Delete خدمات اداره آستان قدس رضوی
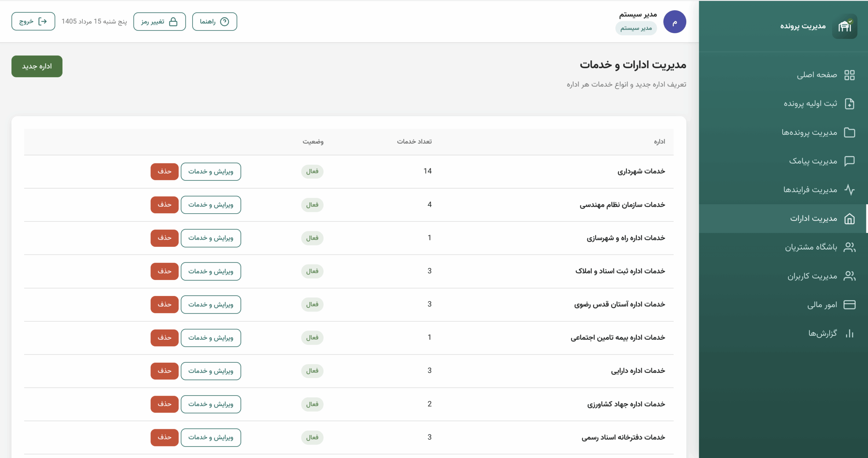The height and width of the screenshot is (458, 868). point(164,304)
